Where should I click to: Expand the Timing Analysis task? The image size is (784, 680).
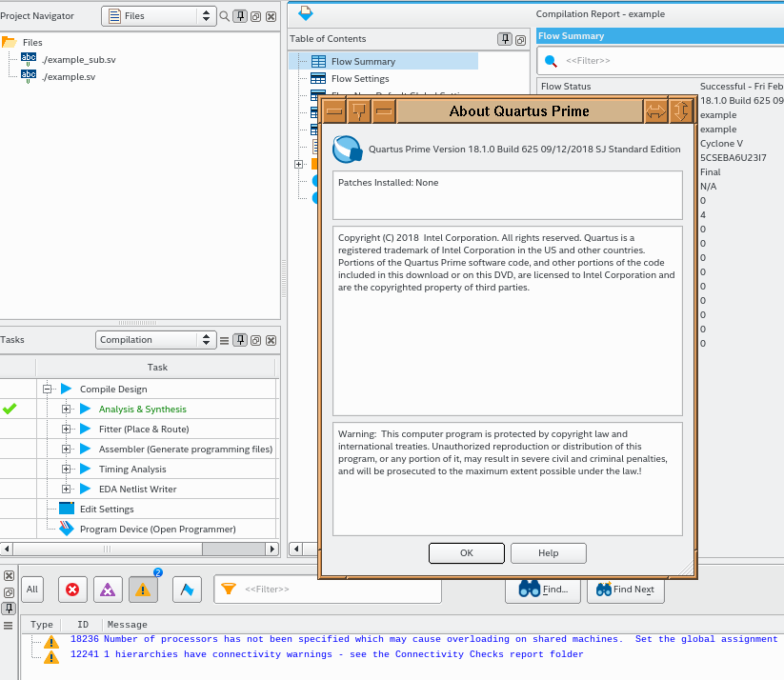(66, 469)
